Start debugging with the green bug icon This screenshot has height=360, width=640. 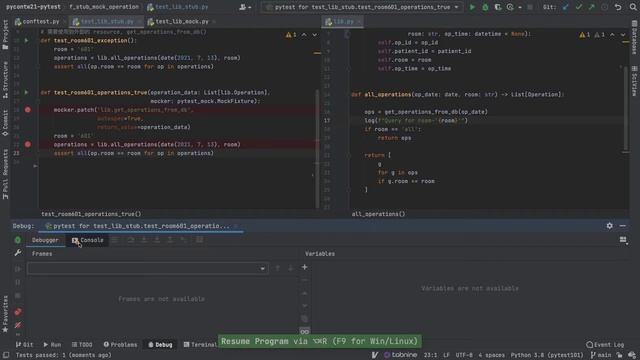click(x=485, y=7)
